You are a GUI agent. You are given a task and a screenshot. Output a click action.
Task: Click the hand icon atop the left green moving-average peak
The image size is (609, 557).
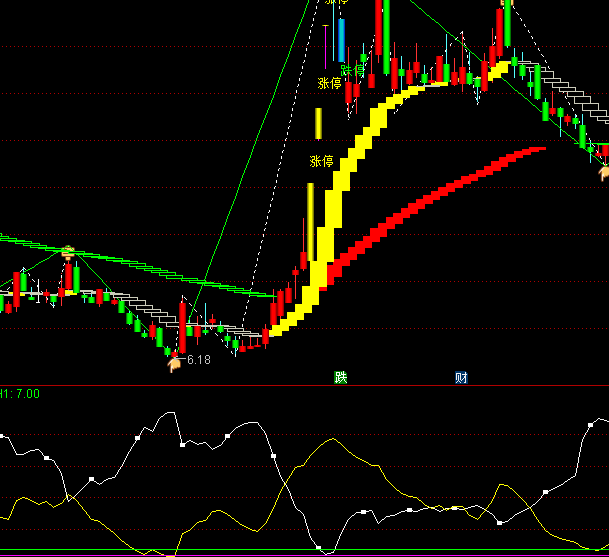click(x=68, y=250)
